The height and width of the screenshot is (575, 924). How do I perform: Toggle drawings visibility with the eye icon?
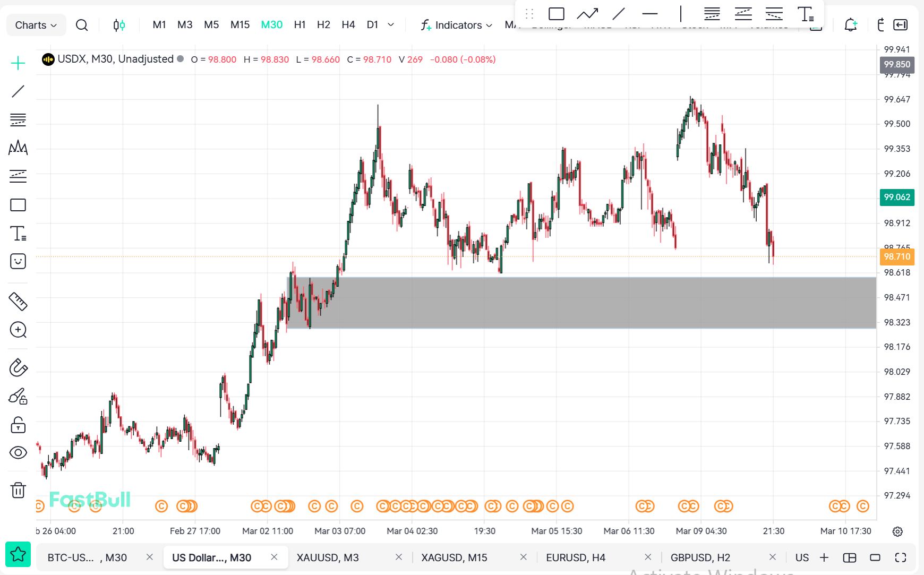(x=18, y=453)
